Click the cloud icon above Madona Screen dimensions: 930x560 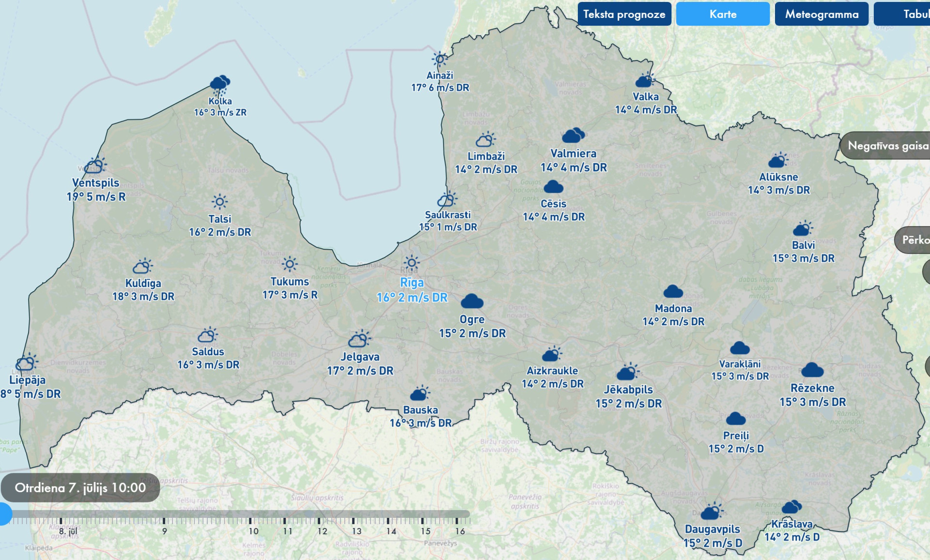pos(673,291)
